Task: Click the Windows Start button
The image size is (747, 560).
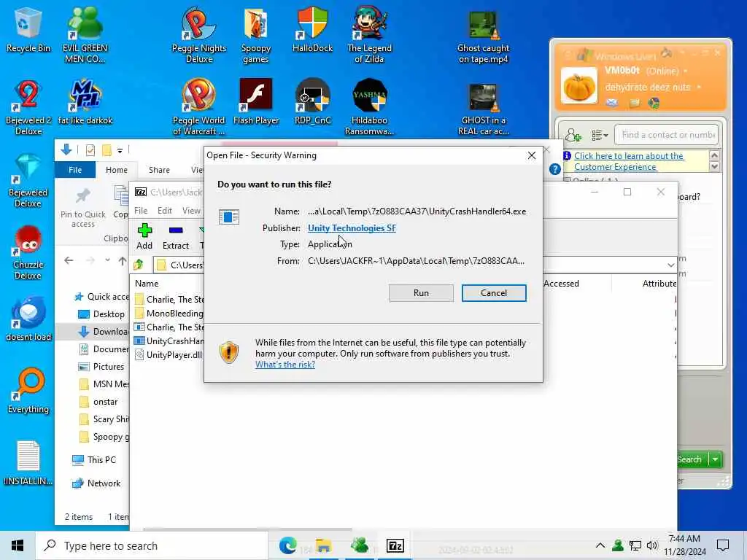Action: [x=18, y=545]
